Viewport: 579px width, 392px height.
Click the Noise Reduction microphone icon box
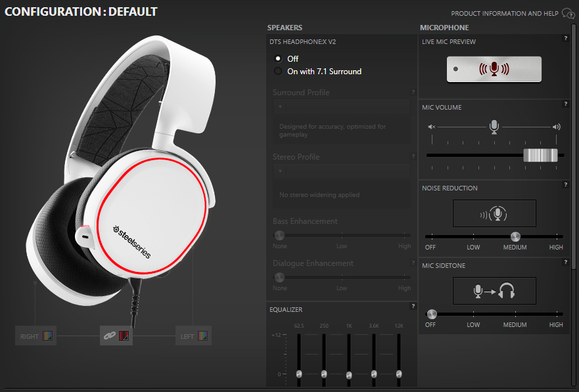[494, 213]
